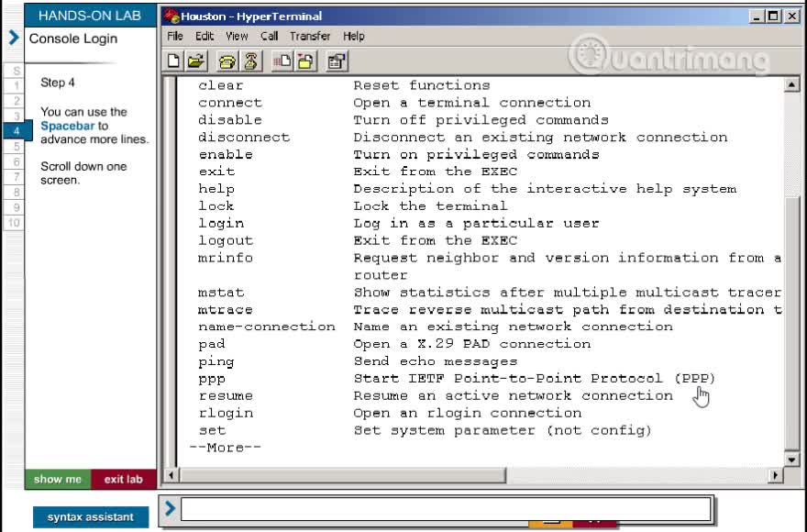Click the 'mrinfo' command text

click(x=226, y=258)
